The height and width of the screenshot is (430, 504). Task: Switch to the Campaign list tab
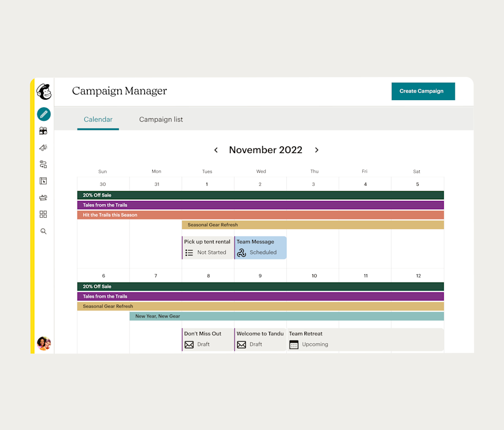pos(161,120)
